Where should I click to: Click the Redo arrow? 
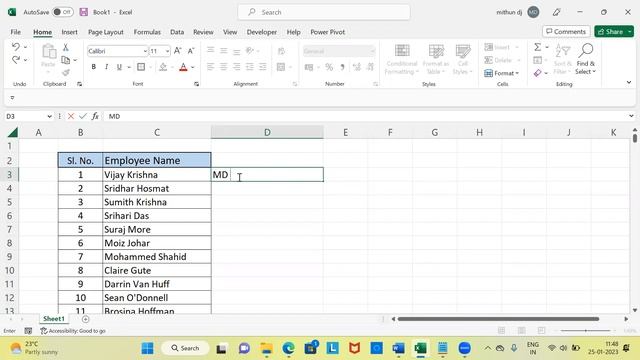point(16,60)
